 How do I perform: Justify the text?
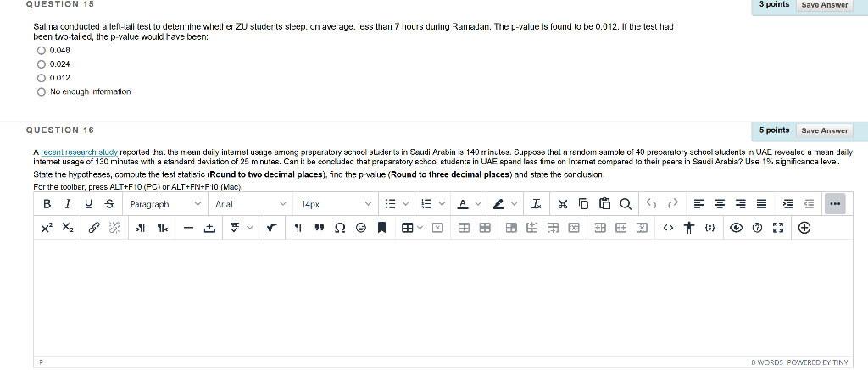(762, 204)
